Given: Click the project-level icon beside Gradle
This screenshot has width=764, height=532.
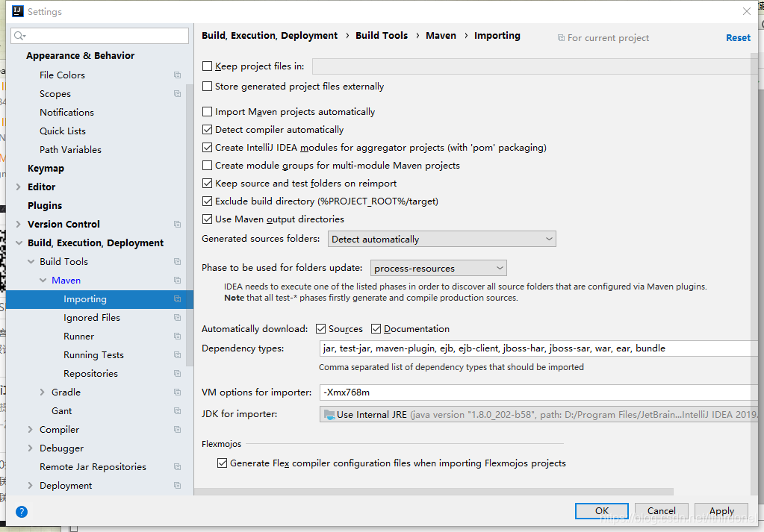Looking at the screenshot, I should [x=177, y=392].
